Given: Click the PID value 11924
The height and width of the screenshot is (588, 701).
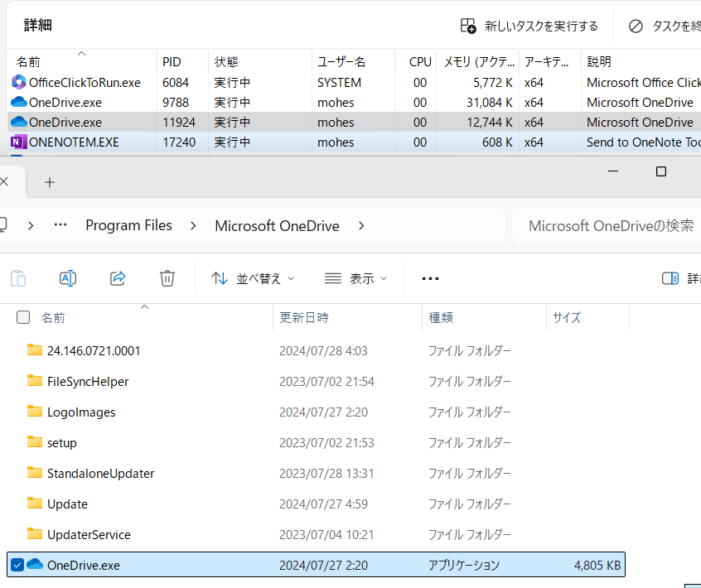Looking at the screenshot, I should coord(179,122).
